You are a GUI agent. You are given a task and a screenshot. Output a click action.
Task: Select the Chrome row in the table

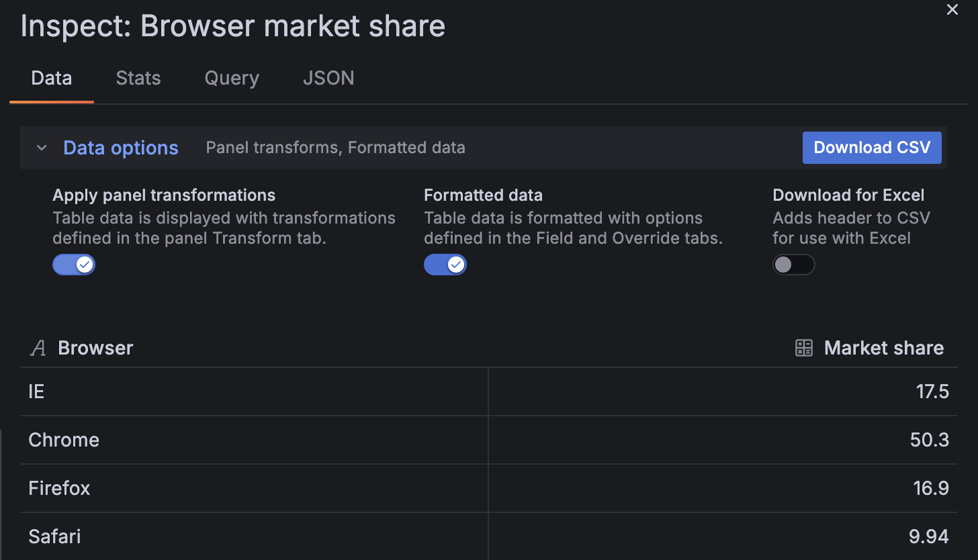pyautogui.click(x=64, y=440)
